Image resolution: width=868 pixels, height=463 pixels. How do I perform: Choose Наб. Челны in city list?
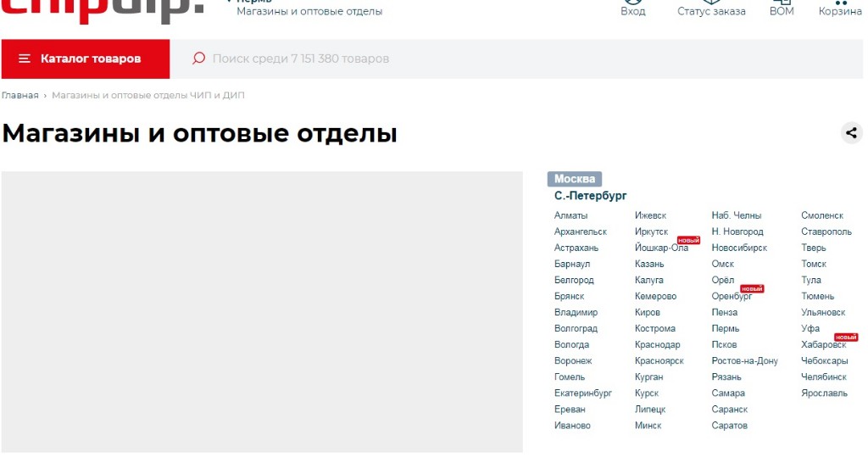click(737, 215)
